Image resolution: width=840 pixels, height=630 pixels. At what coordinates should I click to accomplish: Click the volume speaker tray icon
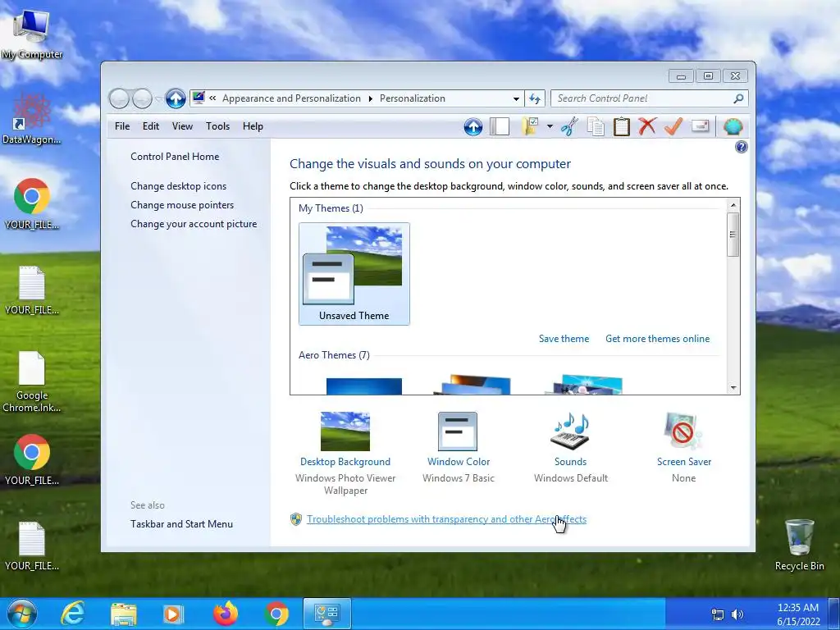737,614
